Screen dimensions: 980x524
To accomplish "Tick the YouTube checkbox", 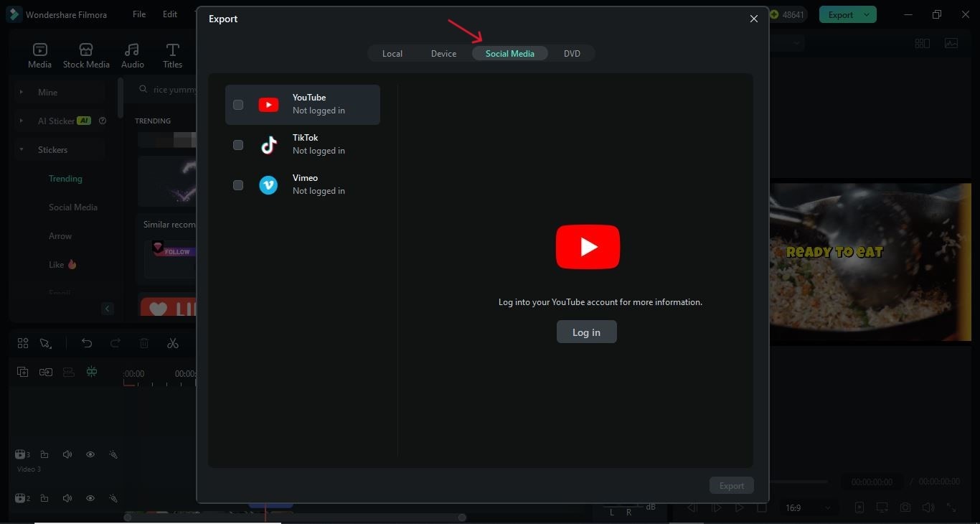I will [x=238, y=105].
